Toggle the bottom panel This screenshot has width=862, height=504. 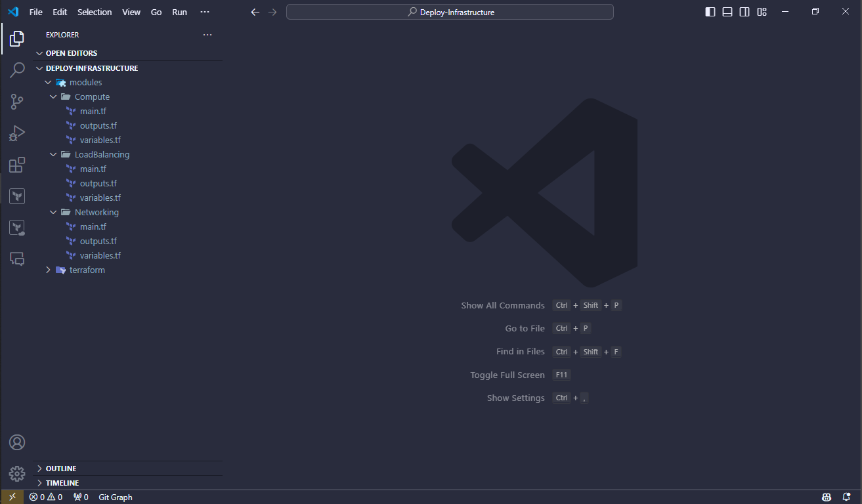pos(727,12)
